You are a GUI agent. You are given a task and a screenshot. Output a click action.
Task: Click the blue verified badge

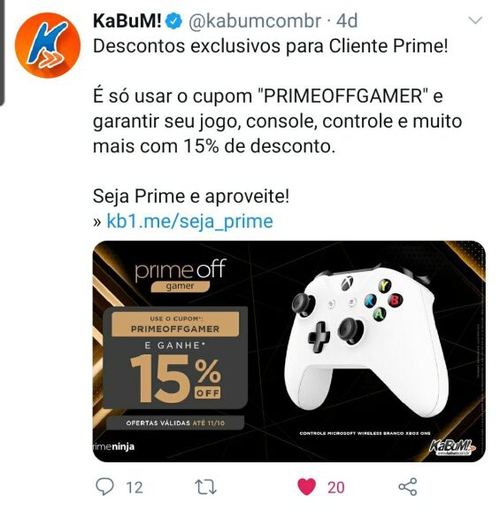tap(174, 22)
